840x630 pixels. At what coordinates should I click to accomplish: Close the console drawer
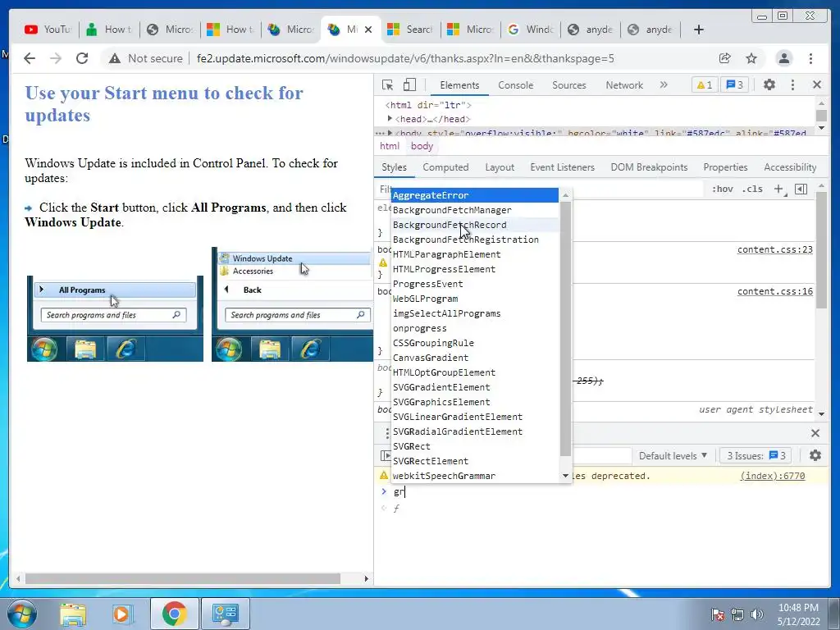pyautogui.click(x=815, y=433)
